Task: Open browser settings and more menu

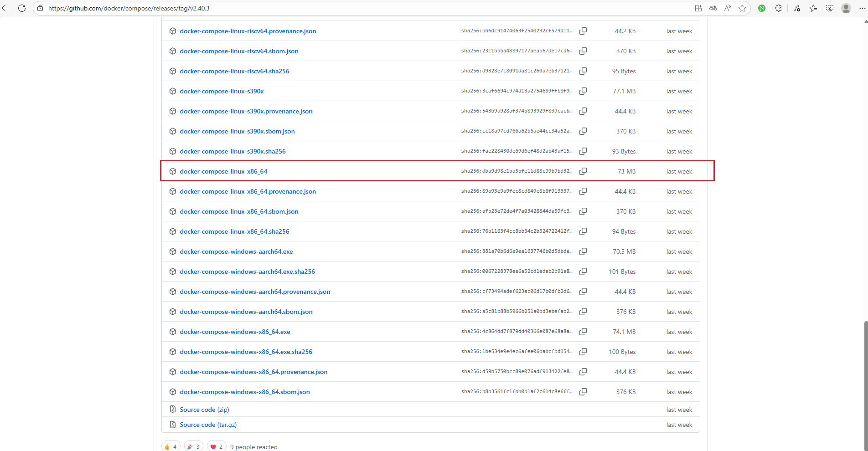Action: point(862,8)
